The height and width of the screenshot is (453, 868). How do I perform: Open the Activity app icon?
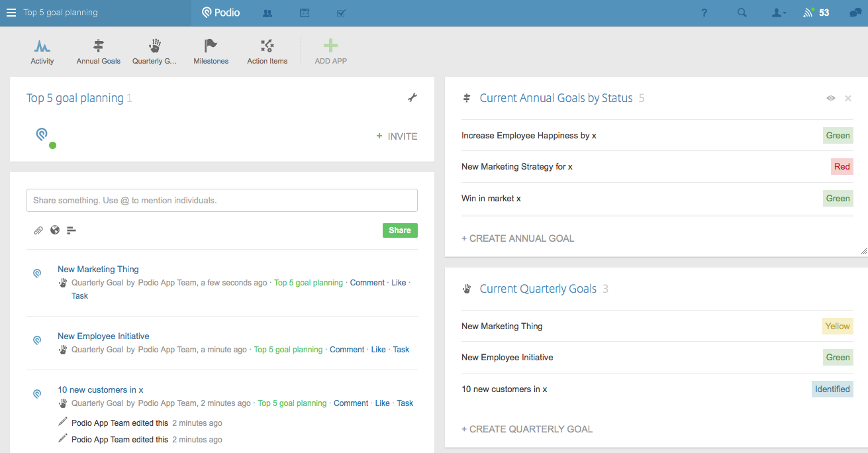42,46
